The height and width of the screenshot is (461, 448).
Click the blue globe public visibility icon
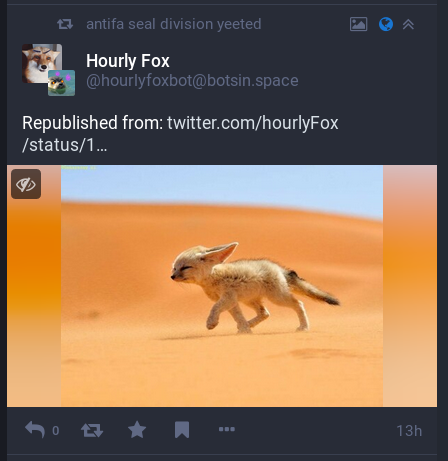point(386,24)
